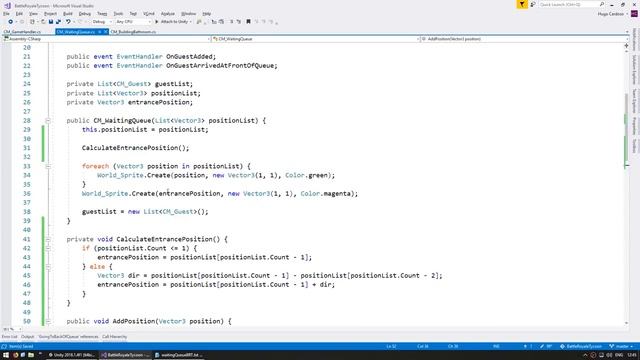Open the waitingQueue text file from taskbar
Screen dimensions: 640x360
(x=178, y=355)
